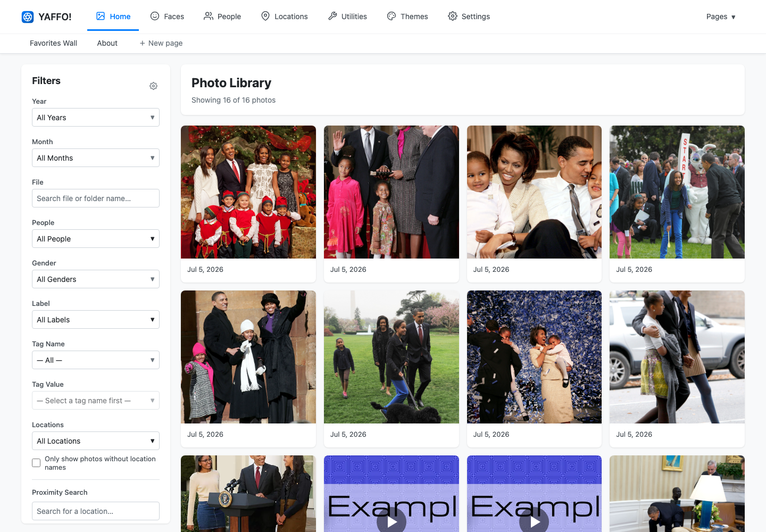
Task: Open the girls walking by car photo
Action: [677, 357]
